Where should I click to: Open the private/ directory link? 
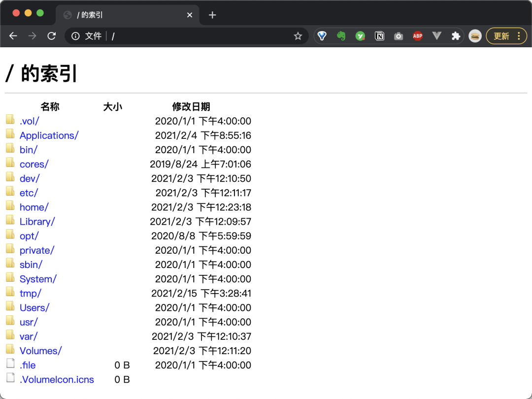[37, 250]
